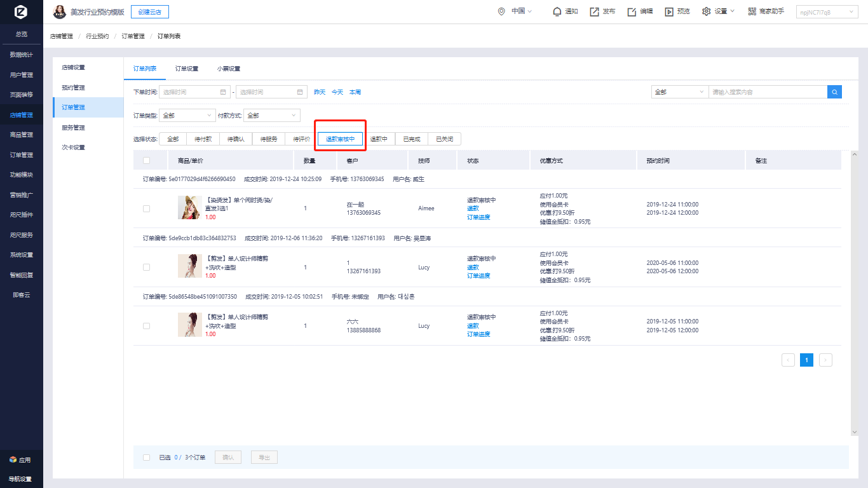Image resolution: width=868 pixels, height=488 pixels.
Task: Filter by status 已关闭
Action: (445, 139)
